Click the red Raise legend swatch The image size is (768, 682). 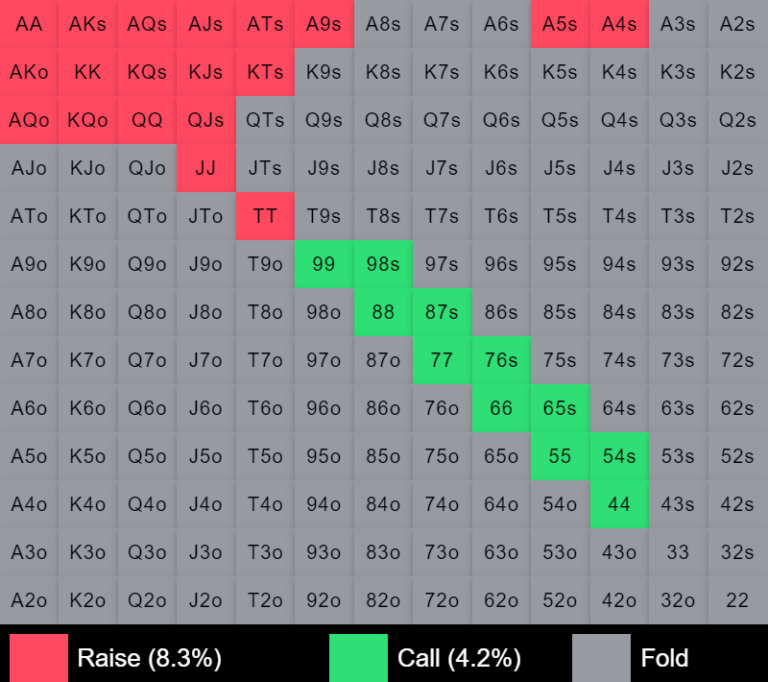tap(39, 658)
